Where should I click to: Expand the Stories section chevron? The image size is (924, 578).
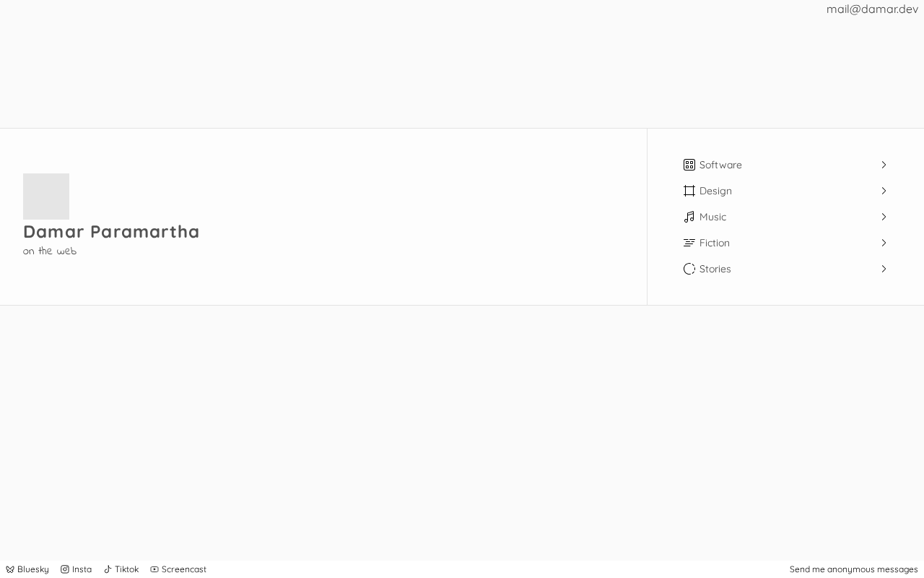tap(884, 269)
